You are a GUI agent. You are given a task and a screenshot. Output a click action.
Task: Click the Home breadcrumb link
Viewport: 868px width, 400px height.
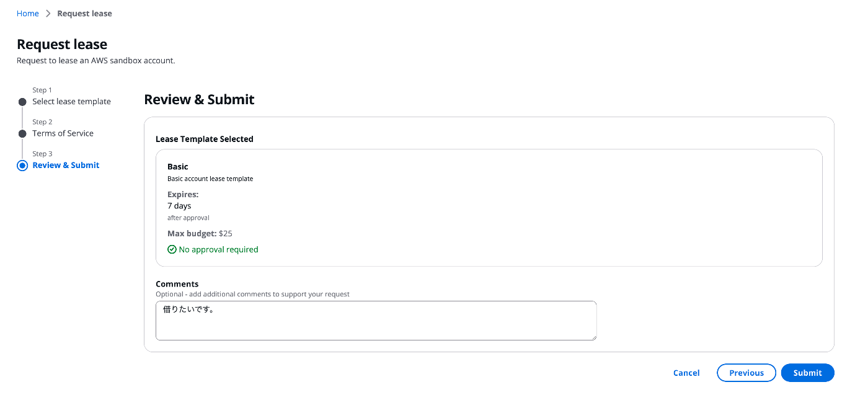coord(28,13)
